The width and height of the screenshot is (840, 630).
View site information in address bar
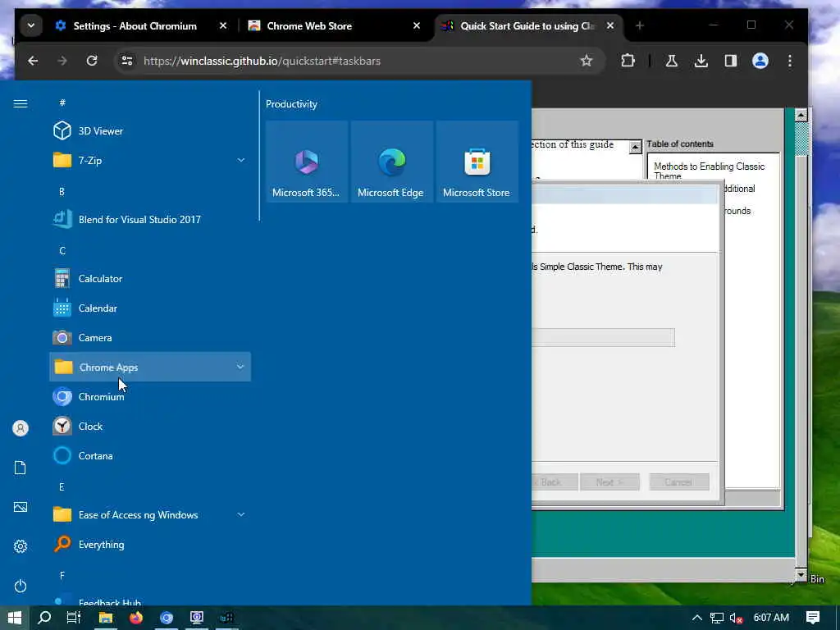point(127,61)
